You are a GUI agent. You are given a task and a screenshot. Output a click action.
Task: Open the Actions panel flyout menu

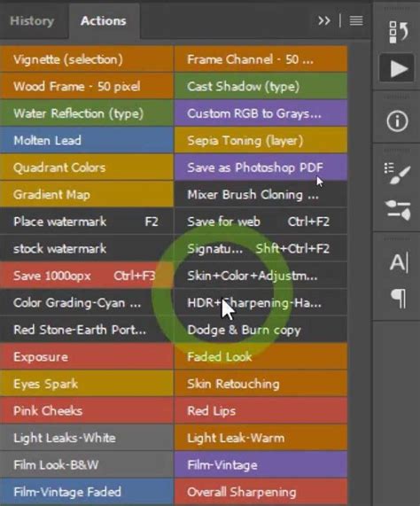(x=356, y=21)
